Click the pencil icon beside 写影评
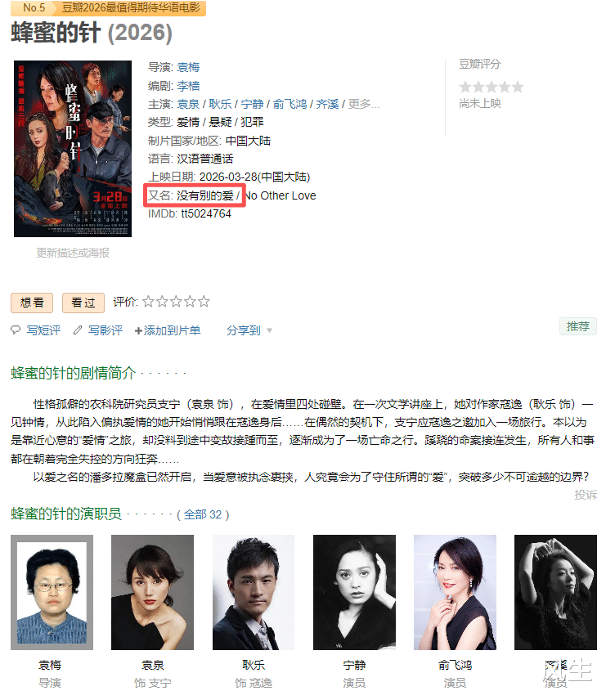606x700 pixels. [x=78, y=330]
